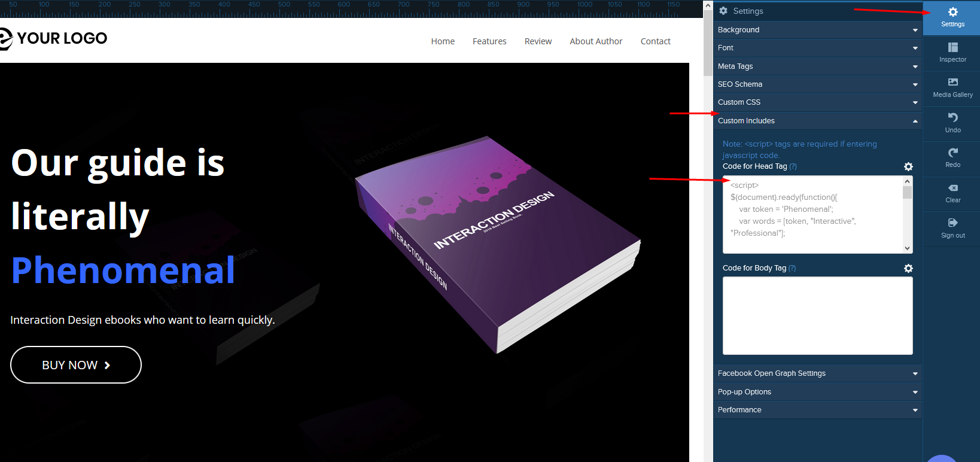
Task: Open Features in site navigation
Action: (x=489, y=41)
